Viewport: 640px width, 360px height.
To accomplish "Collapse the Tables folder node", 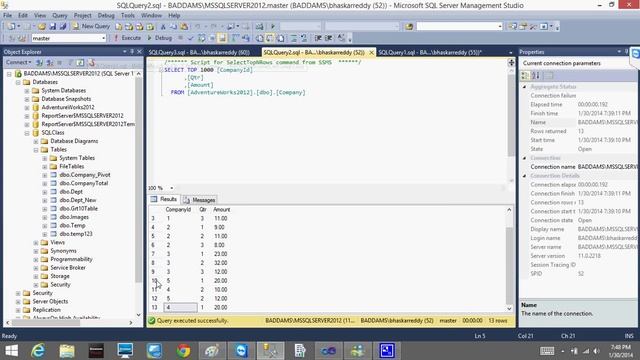I will (x=36, y=150).
